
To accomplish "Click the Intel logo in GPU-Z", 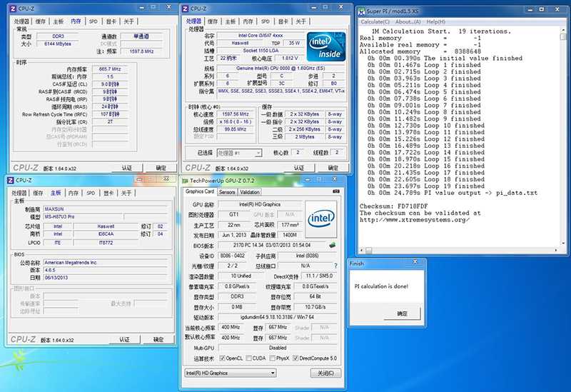I will [320, 219].
